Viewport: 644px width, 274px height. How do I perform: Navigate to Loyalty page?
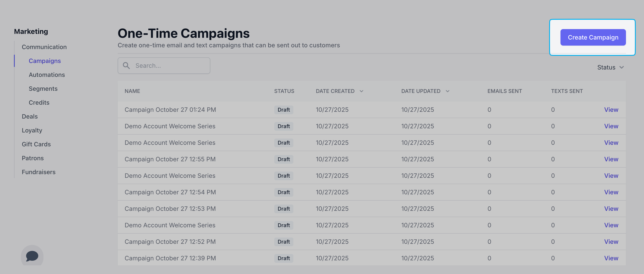pyautogui.click(x=32, y=130)
